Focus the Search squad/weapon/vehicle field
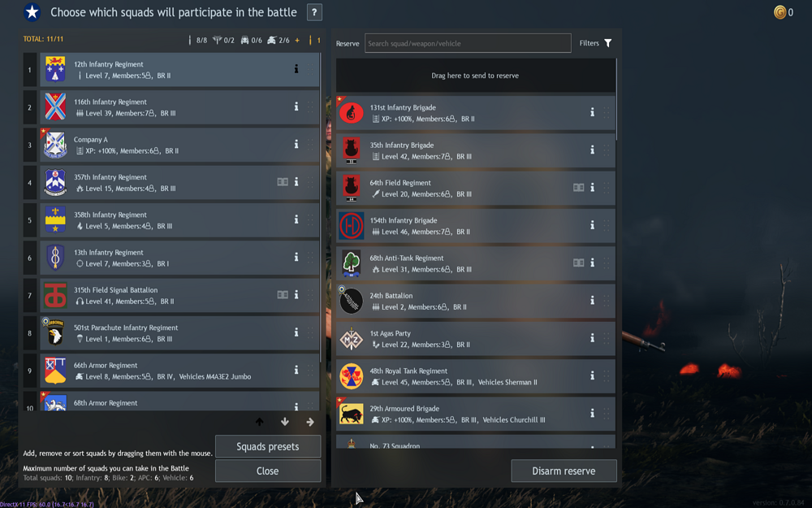The height and width of the screenshot is (508, 812). (x=468, y=43)
